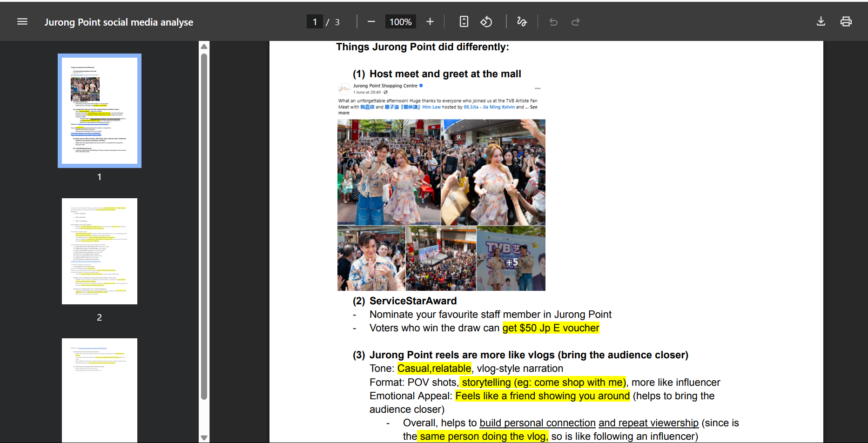Toggle the sidebar menu hamburger icon
The height and width of the screenshot is (443, 868).
point(22,22)
